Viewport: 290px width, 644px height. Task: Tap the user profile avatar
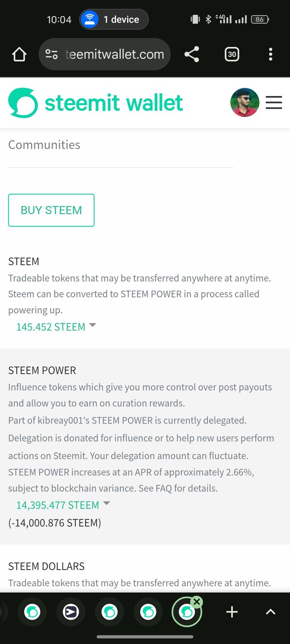click(x=245, y=103)
